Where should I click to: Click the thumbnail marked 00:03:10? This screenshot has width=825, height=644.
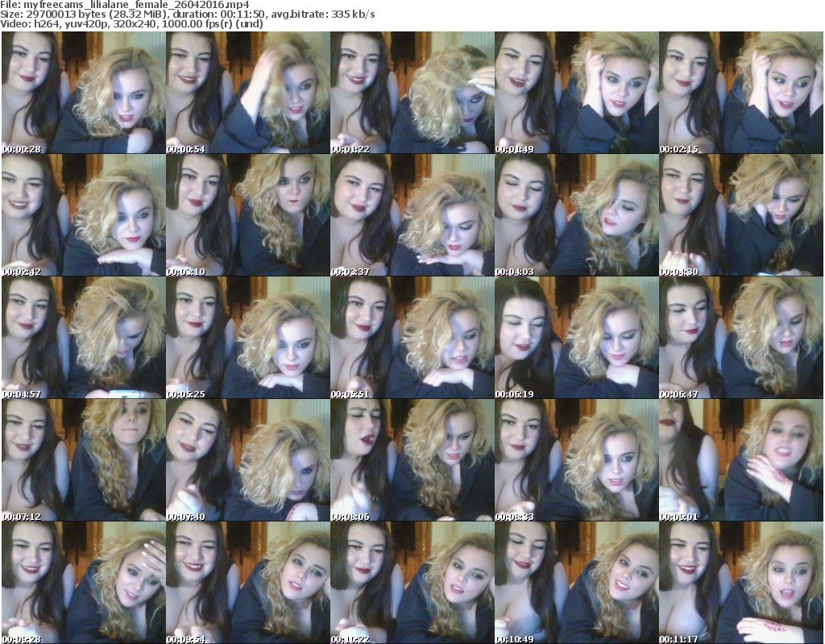[x=248, y=215]
